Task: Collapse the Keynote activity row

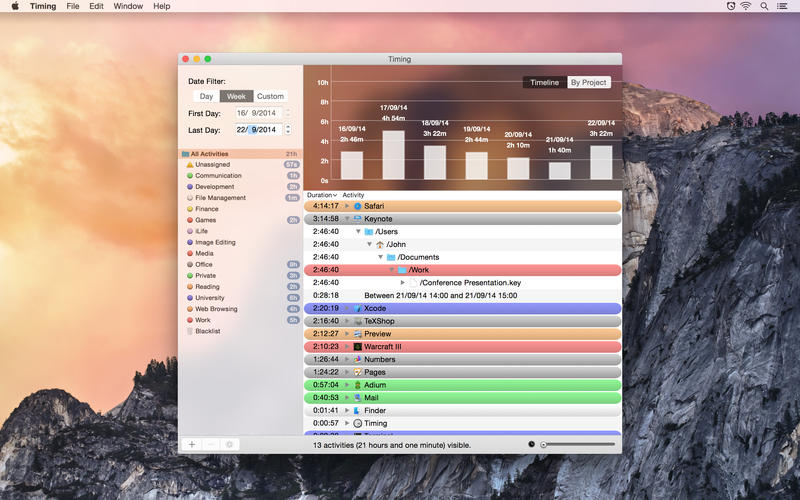Action: tap(347, 219)
